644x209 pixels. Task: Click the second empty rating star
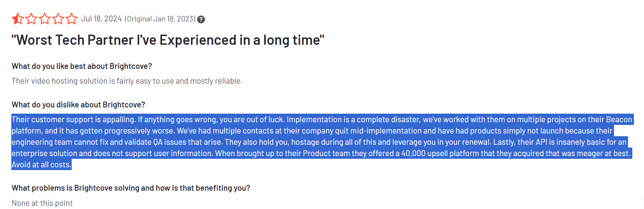click(x=31, y=19)
